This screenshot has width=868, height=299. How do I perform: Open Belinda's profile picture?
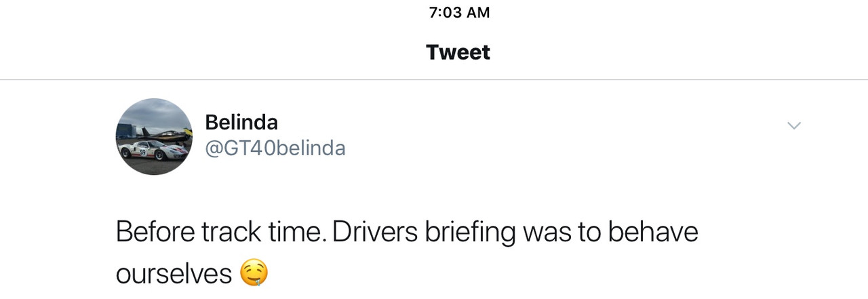154,136
